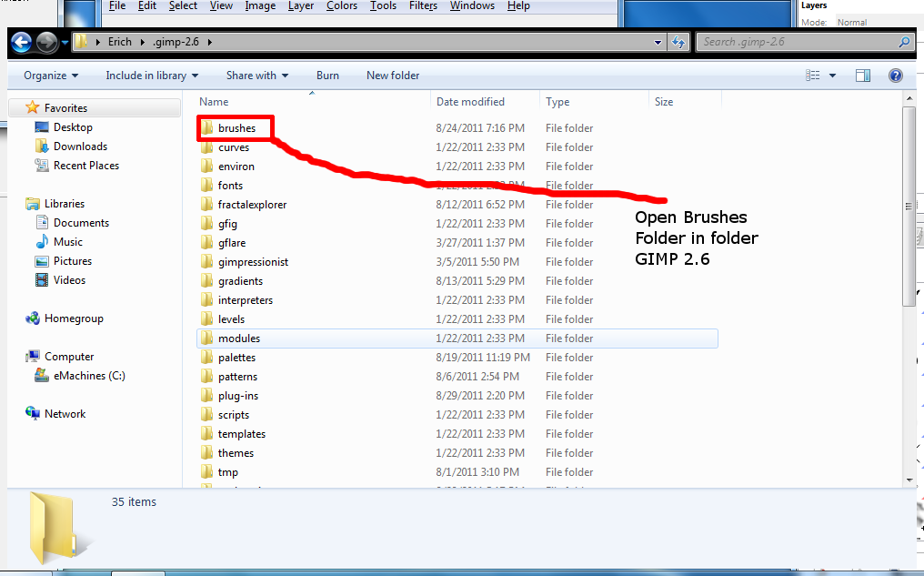Open Include in library dropdown

pos(152,76)
